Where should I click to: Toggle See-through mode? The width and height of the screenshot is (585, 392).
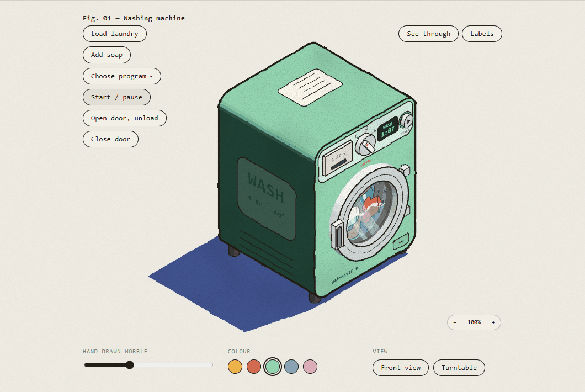click(x=428, y=34)
